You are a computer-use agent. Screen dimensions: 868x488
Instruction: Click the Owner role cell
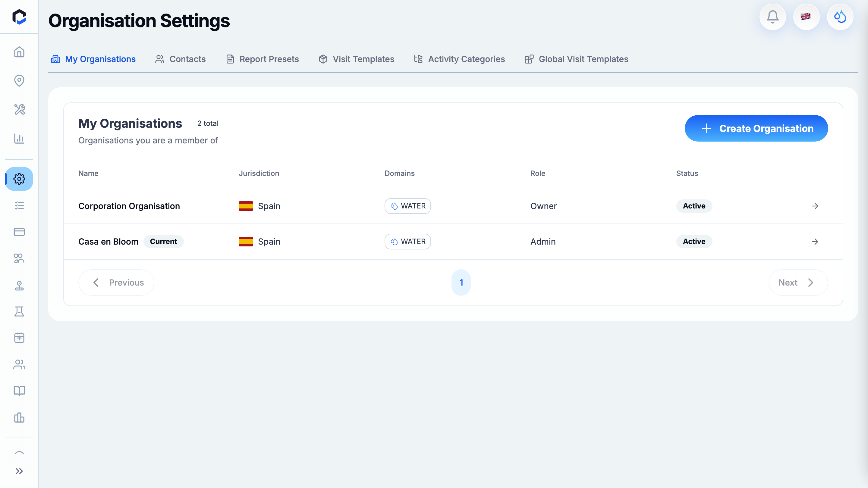(543, 206)
